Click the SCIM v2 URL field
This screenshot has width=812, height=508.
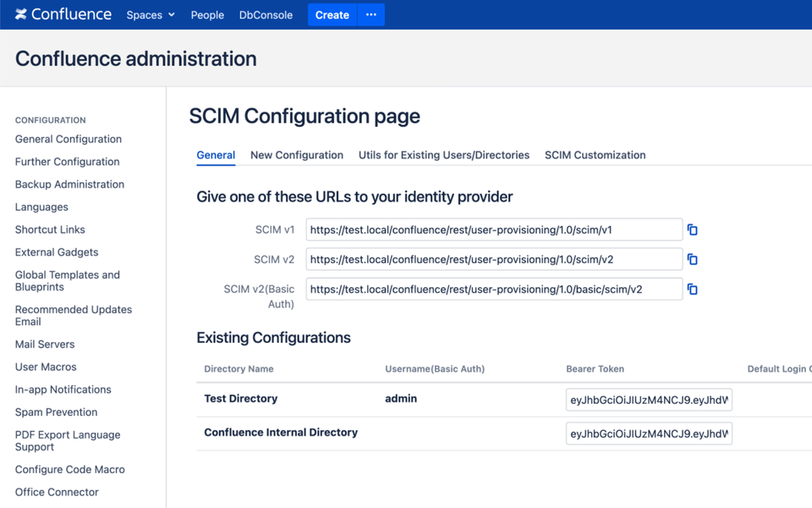point(494,259)
